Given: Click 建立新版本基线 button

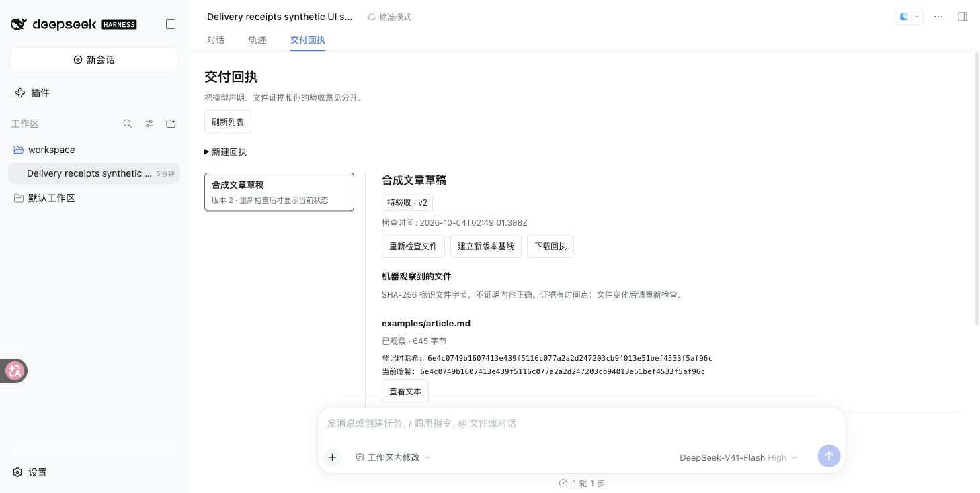Looking at the screenshot, I should click(x=486, y=246).
